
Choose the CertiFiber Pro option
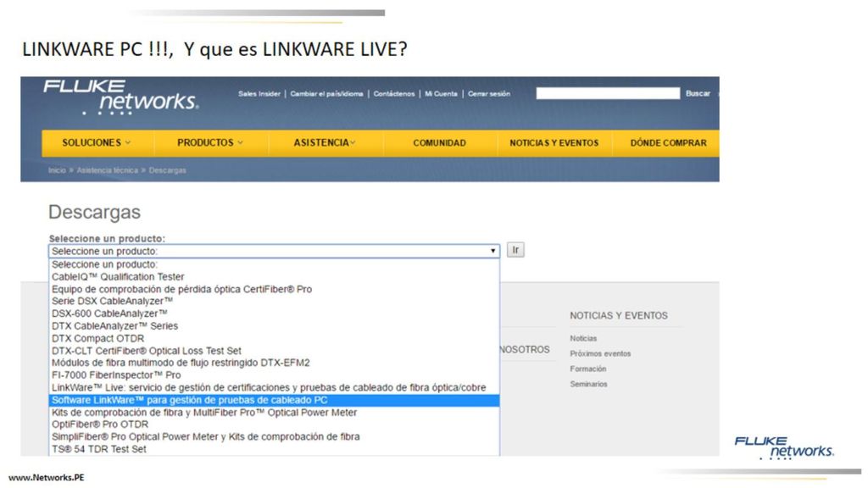pos(274,289)
